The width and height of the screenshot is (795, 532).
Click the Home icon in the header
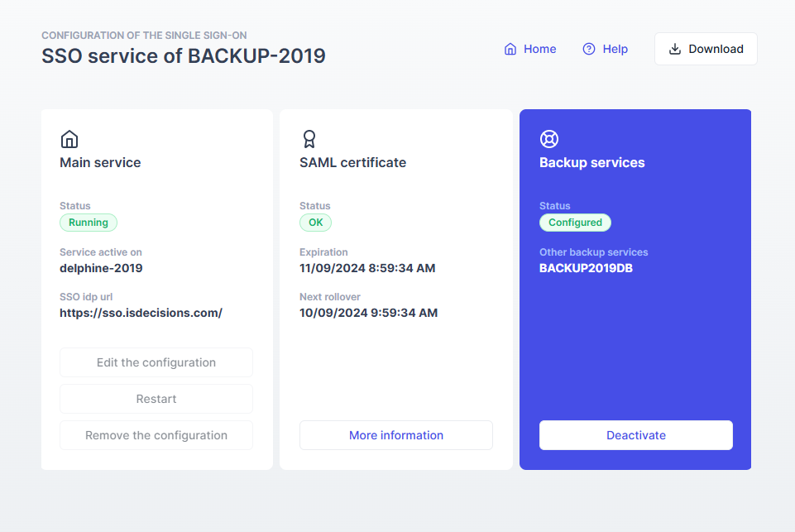point(510,50)
